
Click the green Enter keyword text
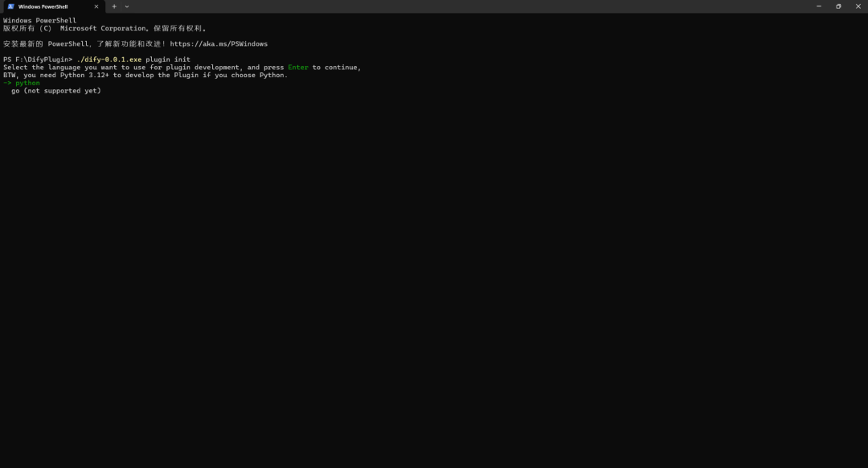click(x=298, y=67)
